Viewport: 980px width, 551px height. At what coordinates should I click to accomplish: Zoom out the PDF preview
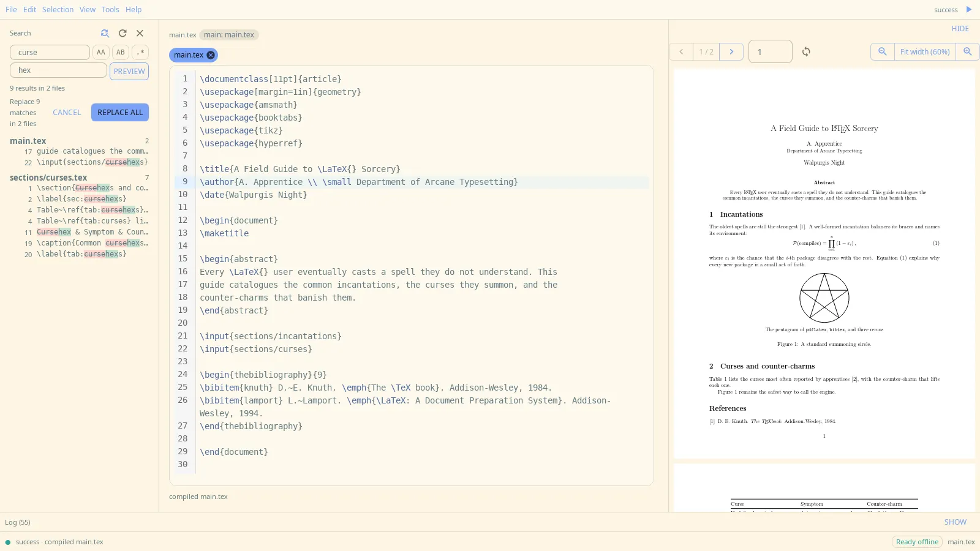point(883,52)
